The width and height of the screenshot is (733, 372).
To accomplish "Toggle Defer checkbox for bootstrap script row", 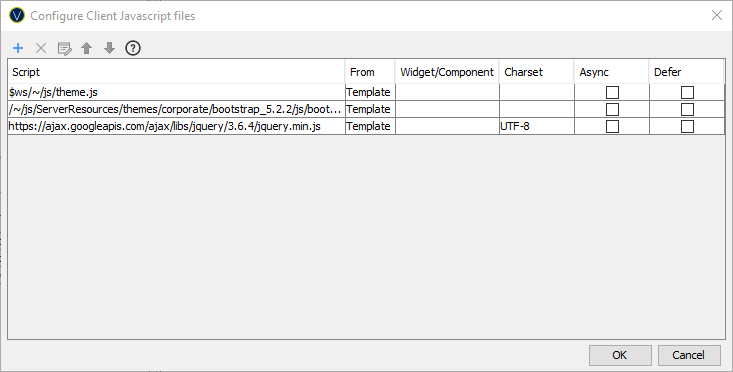I will (x=687, y=109).
